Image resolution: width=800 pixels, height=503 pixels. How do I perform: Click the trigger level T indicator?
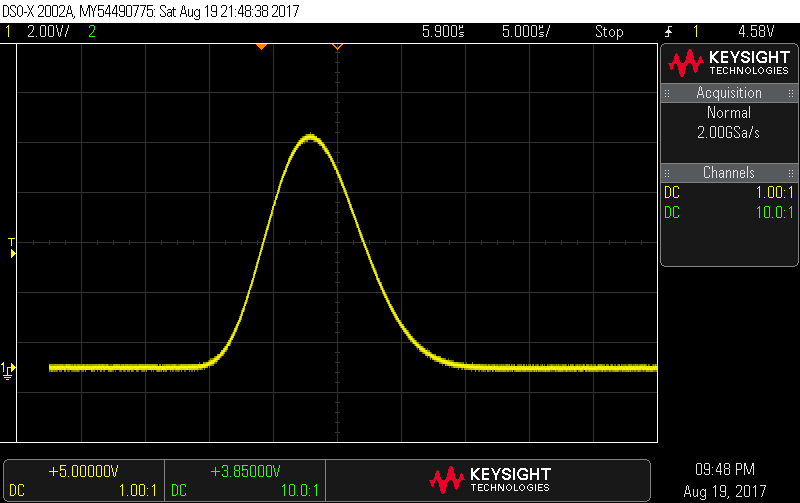pos(12,247)
